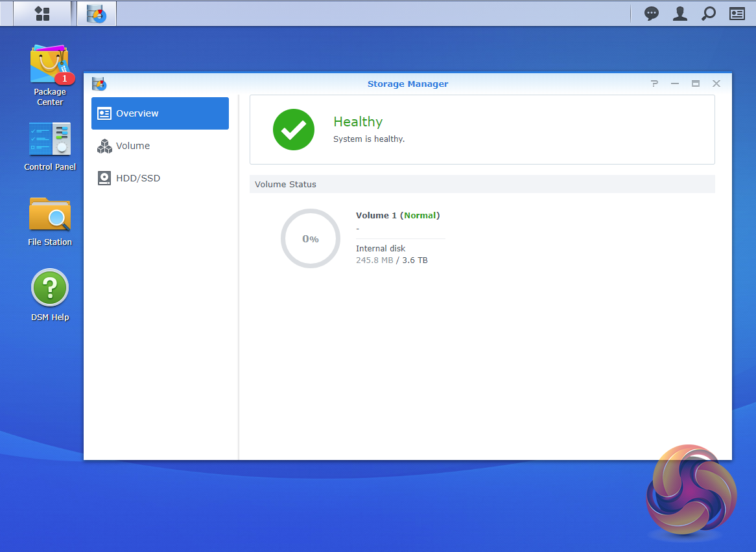Maximize the Storage Manager window
This screenshot has width=756, height=552.
point(696,84)
